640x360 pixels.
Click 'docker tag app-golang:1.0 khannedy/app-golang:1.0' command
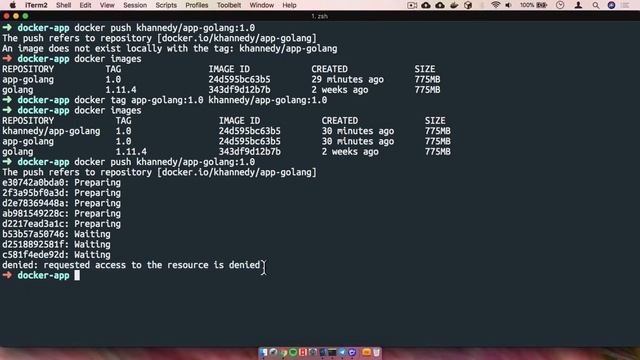click(x=200, y=100)
